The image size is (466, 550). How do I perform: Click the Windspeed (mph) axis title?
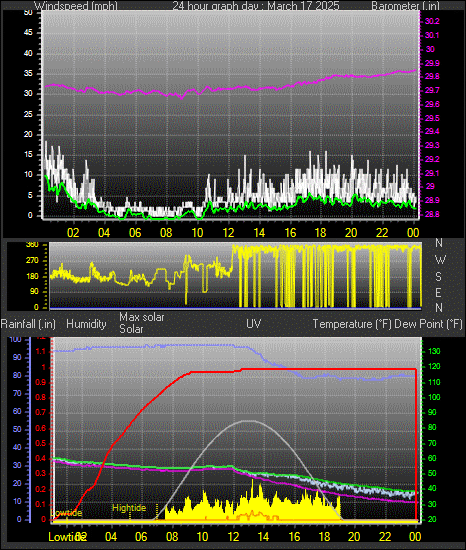click(x=76, y=5)
